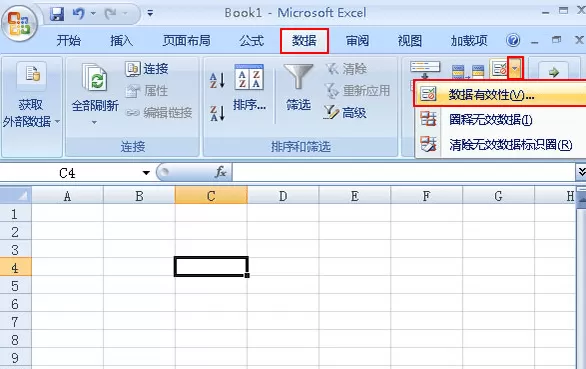This screenshot has width=586, height=369.
Task: Switch to the 开始 ribbon tab
Action: point(69,40)
